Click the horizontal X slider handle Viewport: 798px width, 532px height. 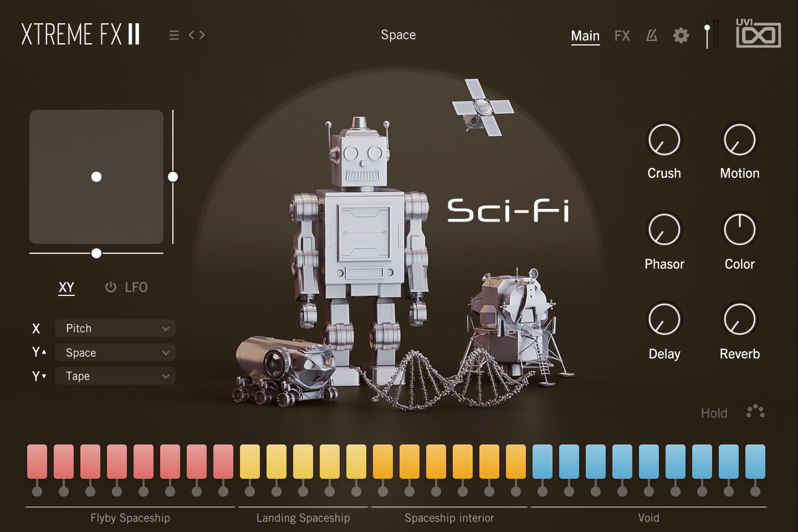tap(96, 253)
